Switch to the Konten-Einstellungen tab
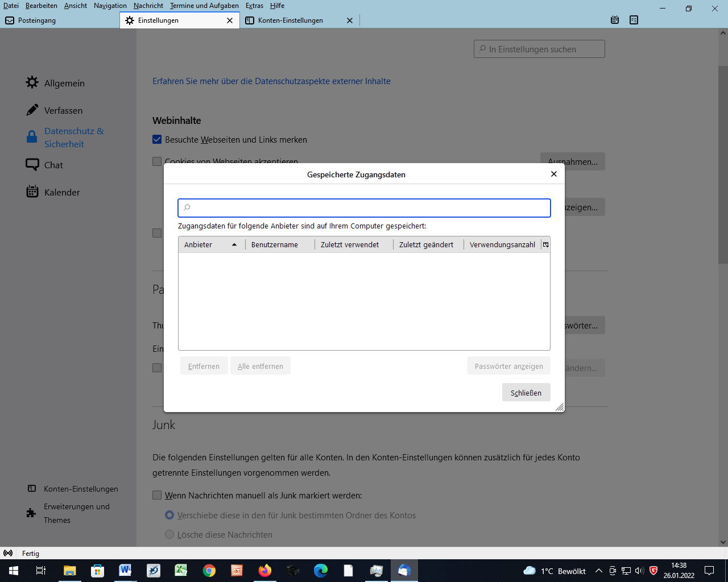 pos(300,20)
